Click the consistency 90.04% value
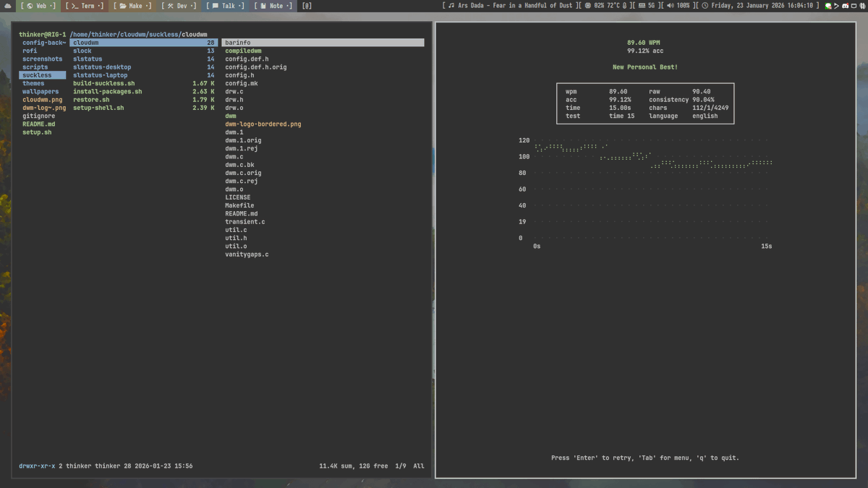This screenshot has height=488, width=868. pos(703,100)
